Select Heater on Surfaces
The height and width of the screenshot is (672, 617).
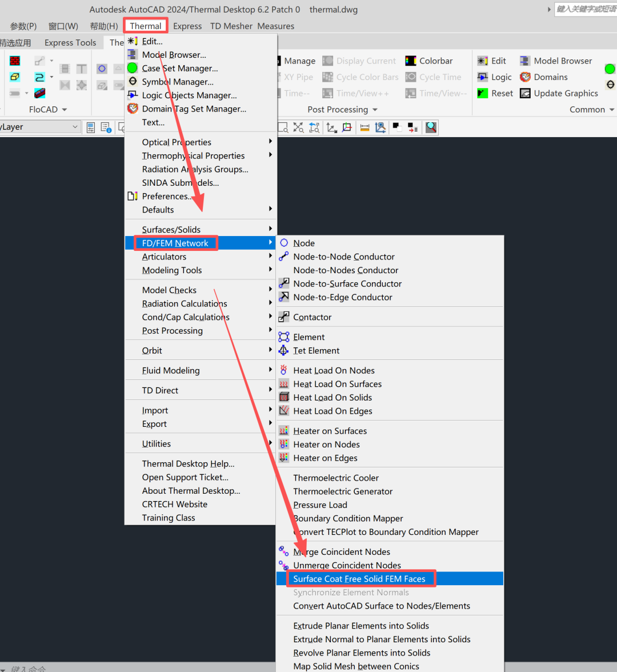pyautogui.click(x=330, y=431)
